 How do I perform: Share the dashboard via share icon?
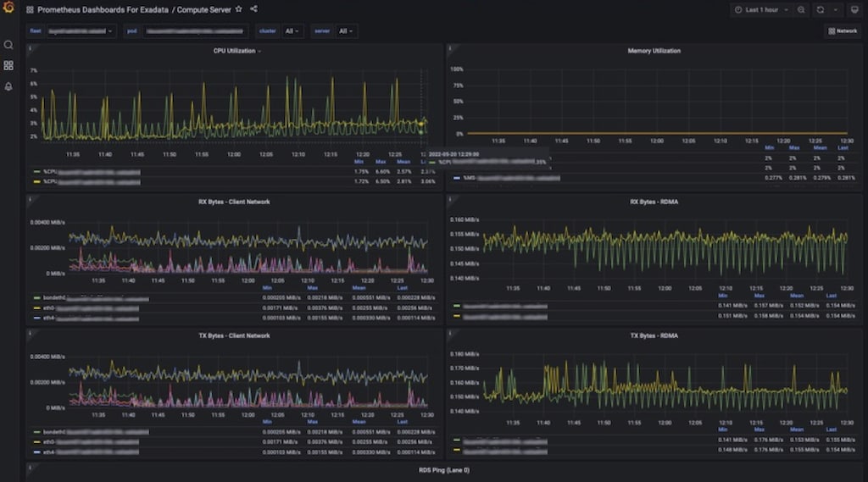coord(254,9)
